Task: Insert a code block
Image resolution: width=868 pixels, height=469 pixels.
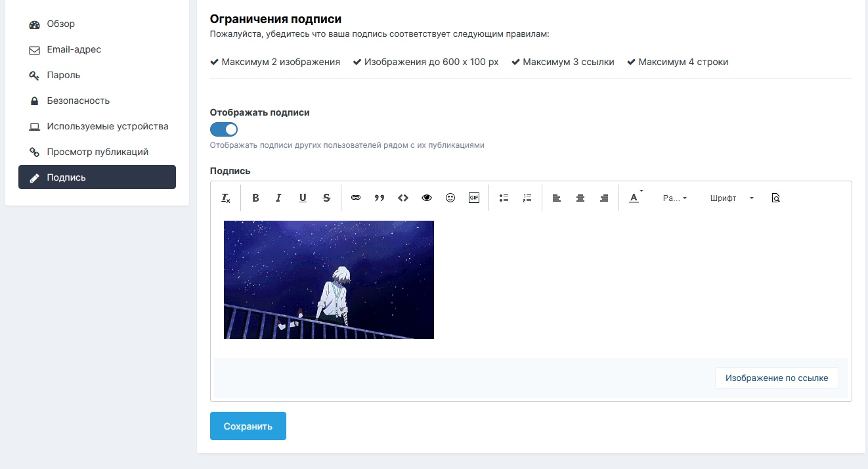Action: (x=403, y=198)
